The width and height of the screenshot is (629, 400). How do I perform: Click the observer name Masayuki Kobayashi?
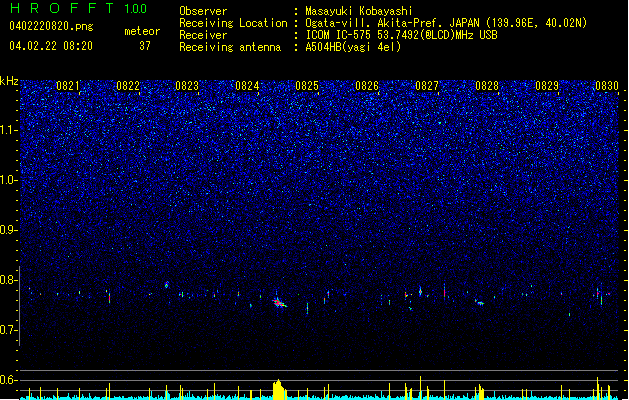(359, 11)
